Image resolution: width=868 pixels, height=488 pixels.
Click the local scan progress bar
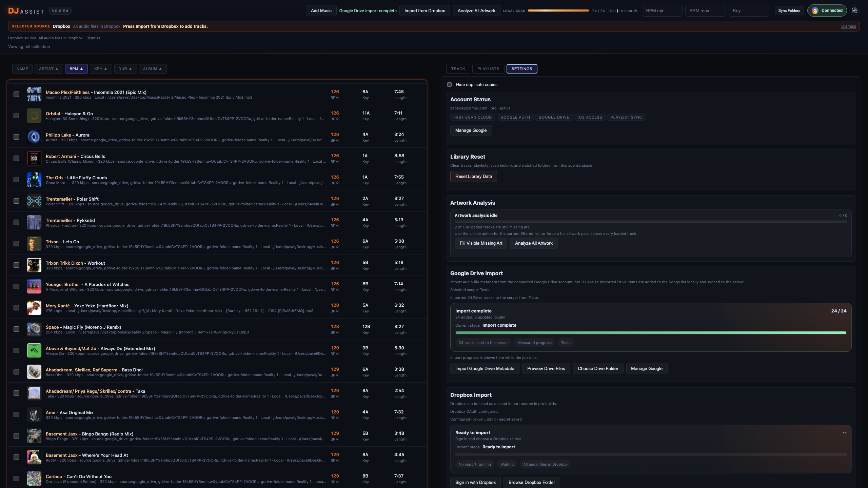pos(558,11)
